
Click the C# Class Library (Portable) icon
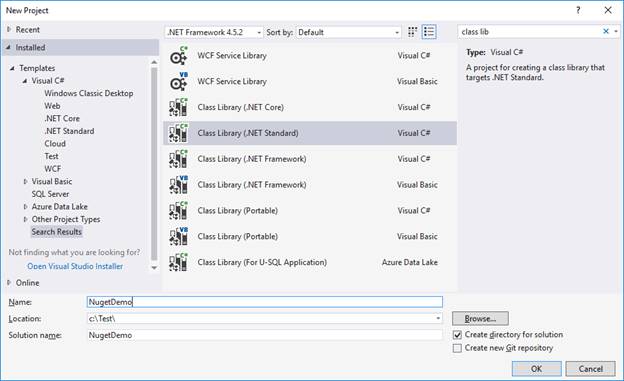[178, 211]
